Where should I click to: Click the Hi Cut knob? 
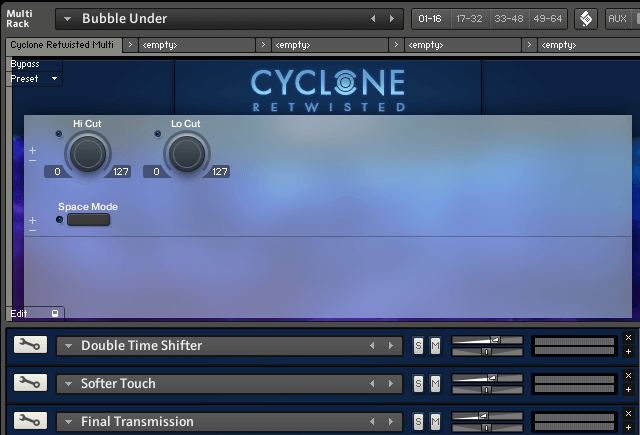click(x=87, y=153)
